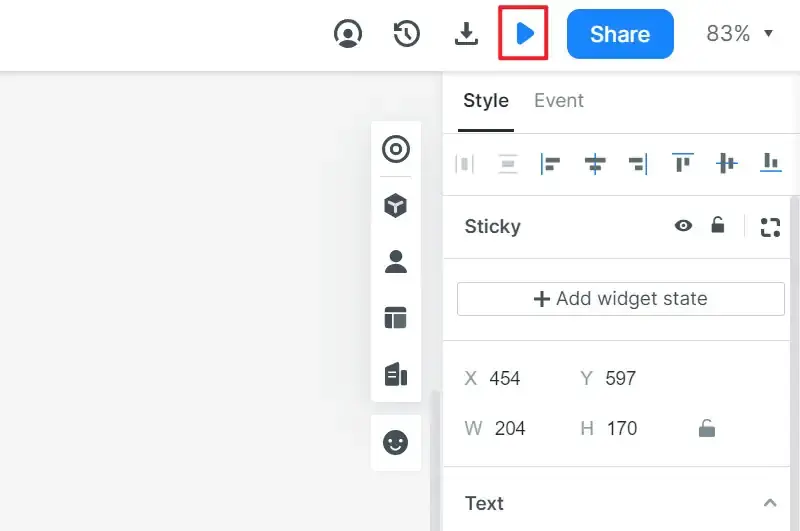Switch to the Event tab
The width and height of the screenshot is (800, 531).
click(x=559, y=100)
